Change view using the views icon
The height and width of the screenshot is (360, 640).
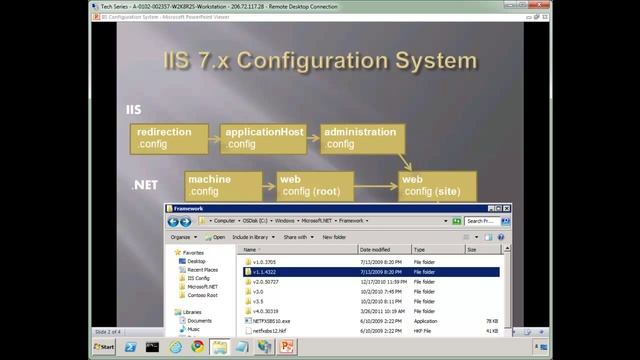pyautogui.click(x=466, y=237)
